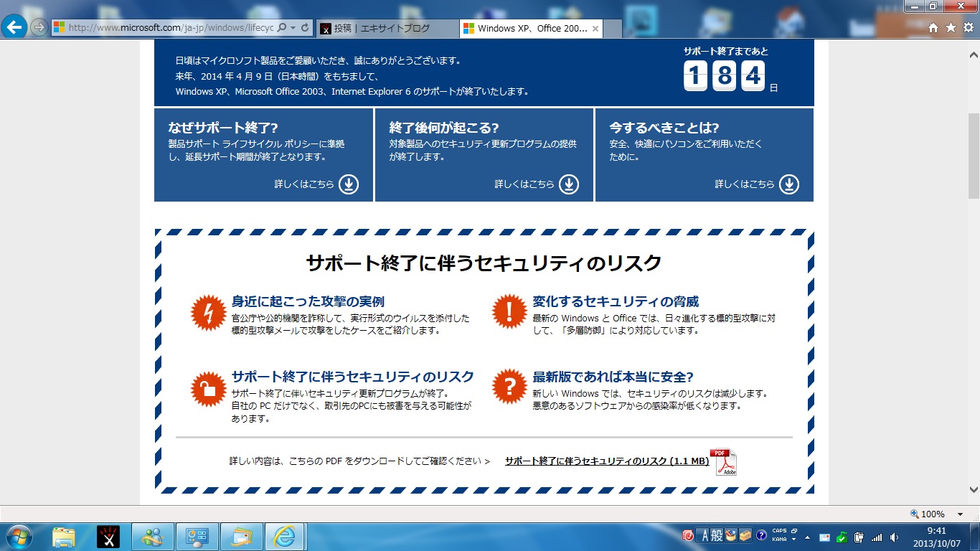Open 身近に起こった攻撃の実例 heading

308,301
